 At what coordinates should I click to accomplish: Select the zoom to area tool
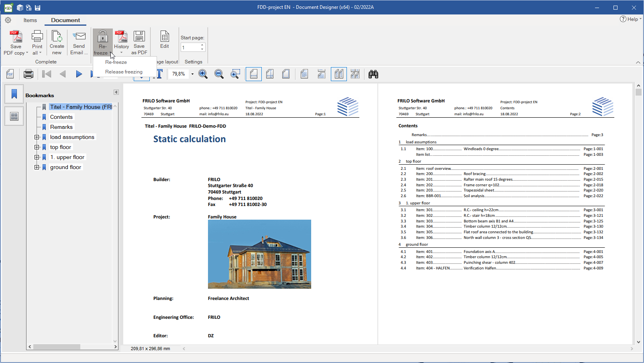click(235, 74)
